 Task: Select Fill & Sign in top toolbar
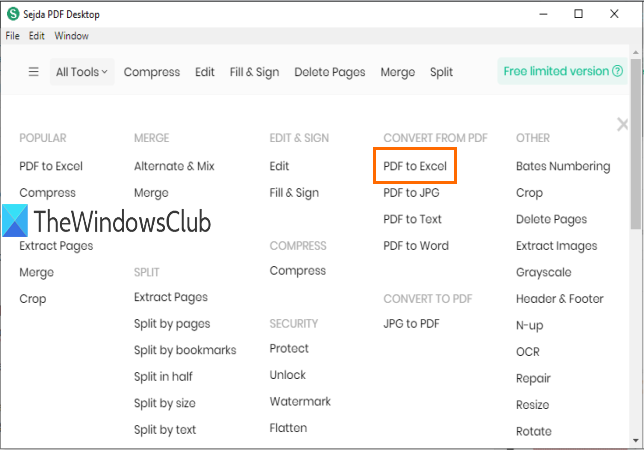(255, 72)
